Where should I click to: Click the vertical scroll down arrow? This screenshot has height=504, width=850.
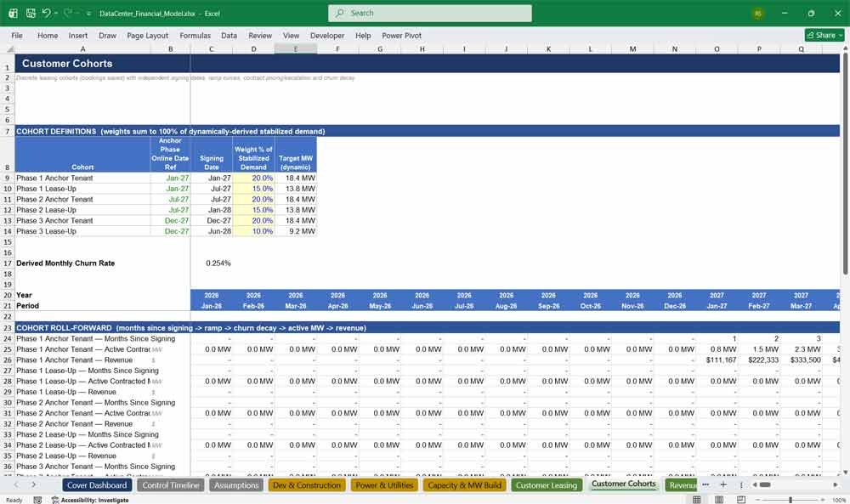click(845, 473)
